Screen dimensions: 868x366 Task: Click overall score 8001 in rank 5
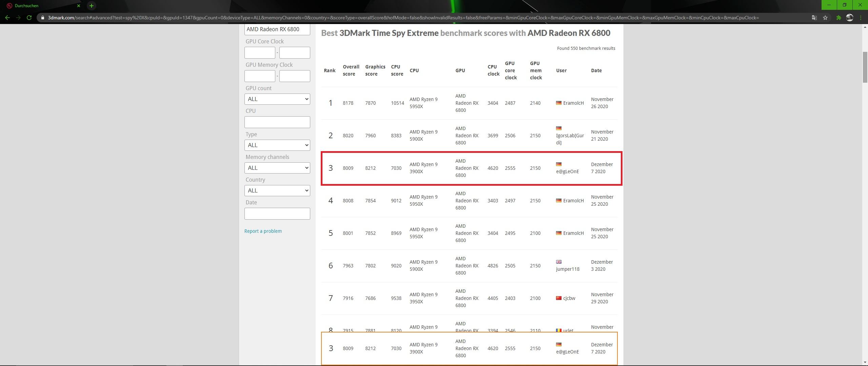click(348, 233)
